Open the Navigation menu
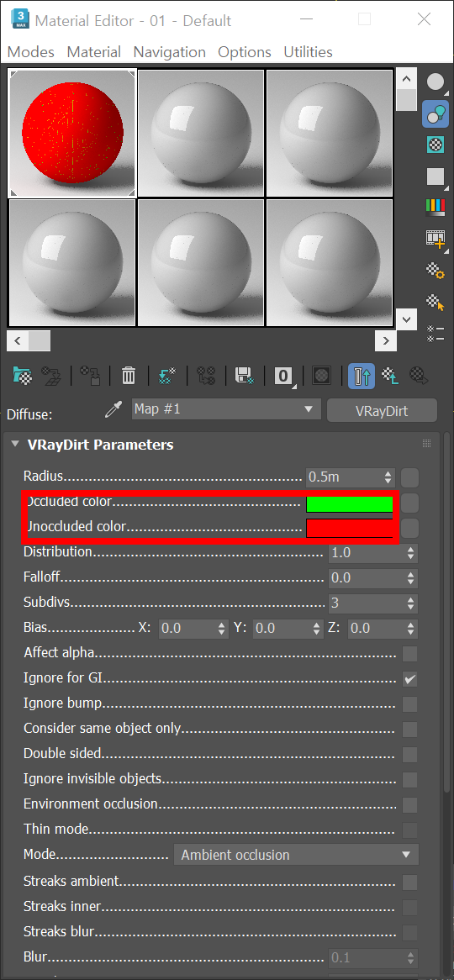The image size is (454, 980). 170,52
